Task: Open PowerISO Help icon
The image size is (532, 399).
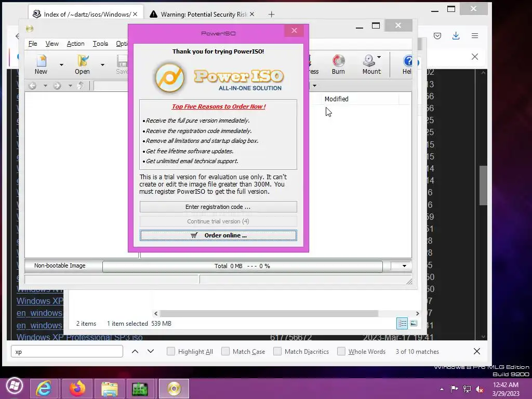Action: [x=407, y=64]
